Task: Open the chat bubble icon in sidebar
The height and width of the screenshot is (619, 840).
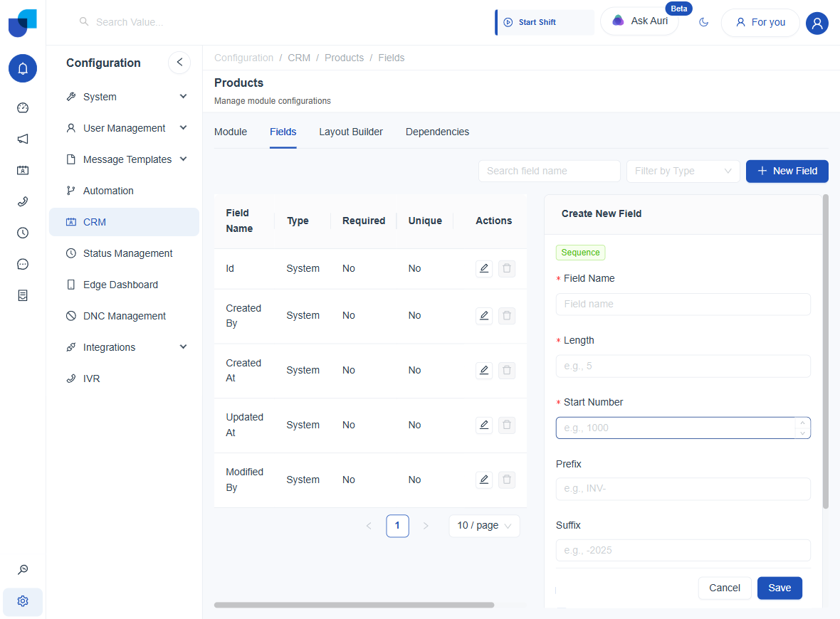Action: click(23, 264)
